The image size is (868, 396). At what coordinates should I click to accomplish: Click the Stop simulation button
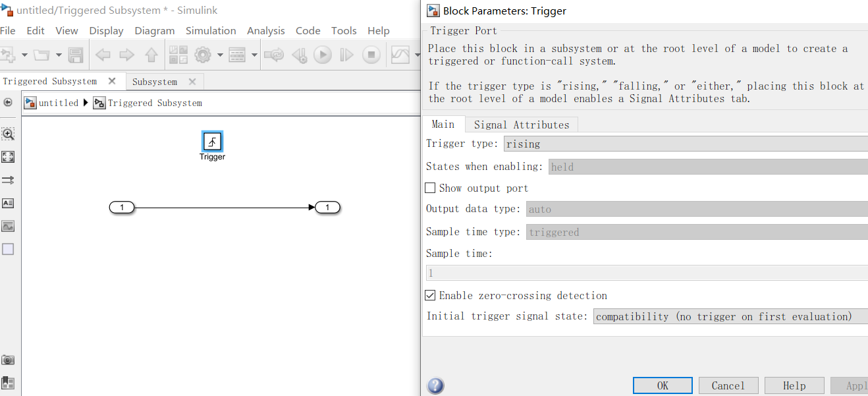[371, 55]
